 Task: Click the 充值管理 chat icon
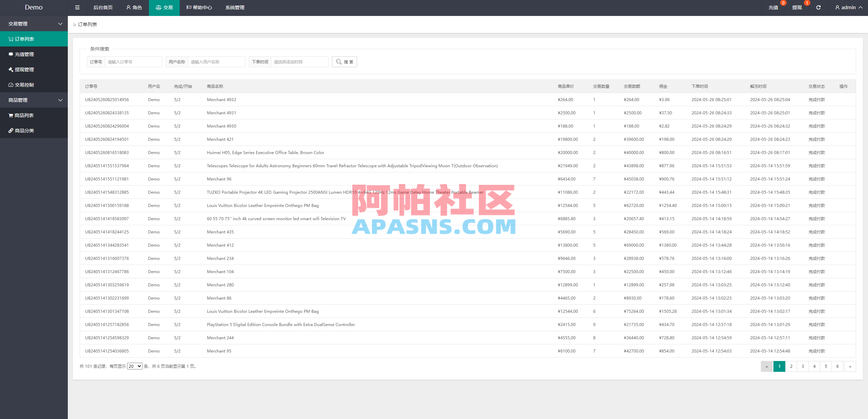pos(10,54)
